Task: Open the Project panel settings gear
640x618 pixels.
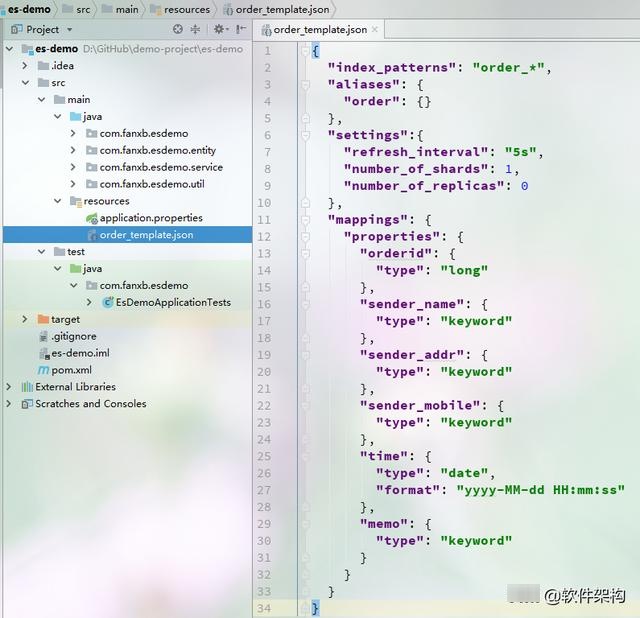Action: (x=219, y=29)
